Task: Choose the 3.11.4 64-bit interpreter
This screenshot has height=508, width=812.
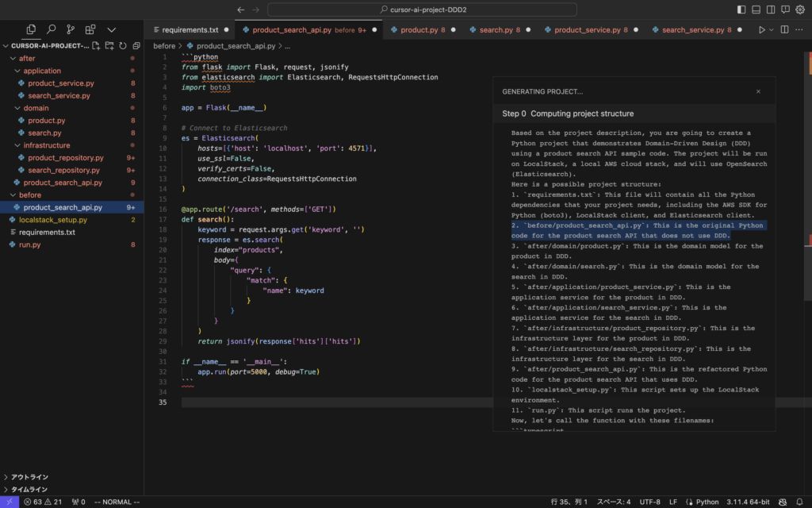Action: click(x=748, y=502)
